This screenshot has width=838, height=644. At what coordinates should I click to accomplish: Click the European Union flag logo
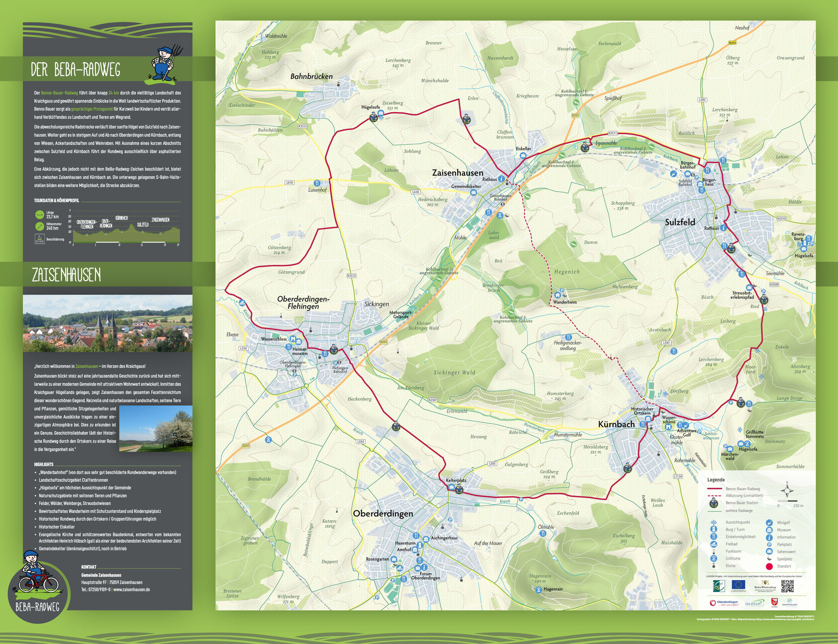click(x=739, y=586)
